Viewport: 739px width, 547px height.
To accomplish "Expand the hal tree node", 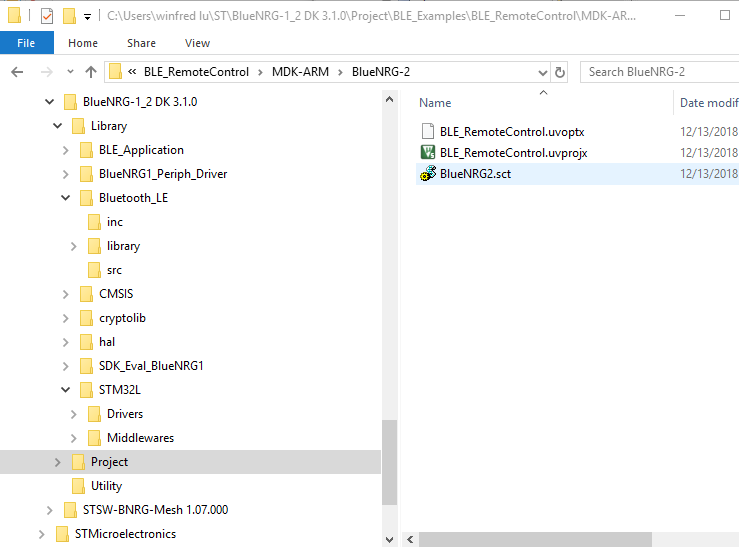I will coord(66,343).
